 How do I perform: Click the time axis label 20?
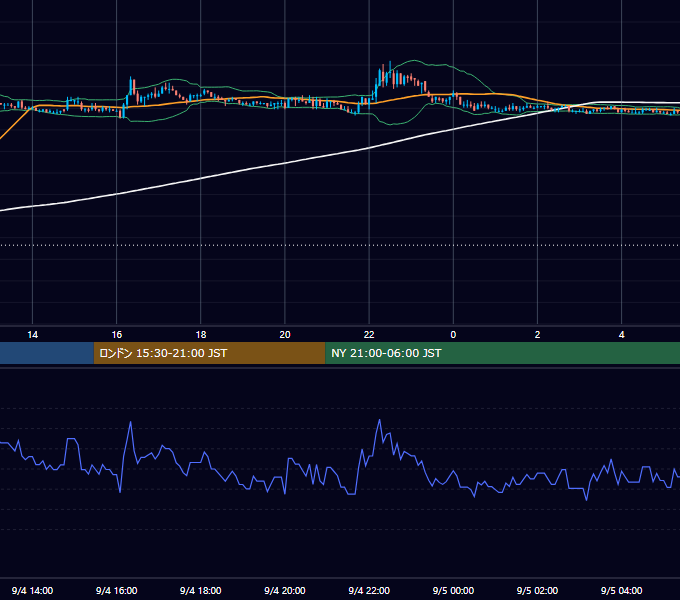(285, 335)
